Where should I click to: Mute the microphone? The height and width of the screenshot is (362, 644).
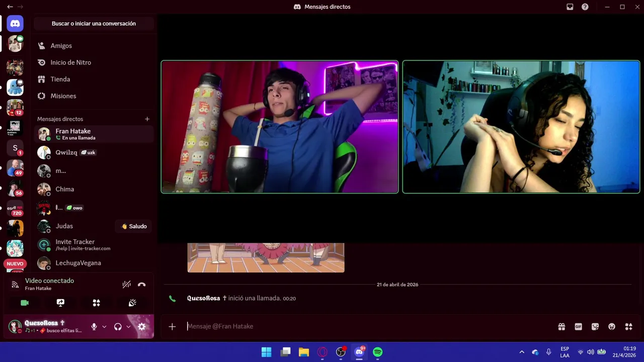tap(94, 327)
